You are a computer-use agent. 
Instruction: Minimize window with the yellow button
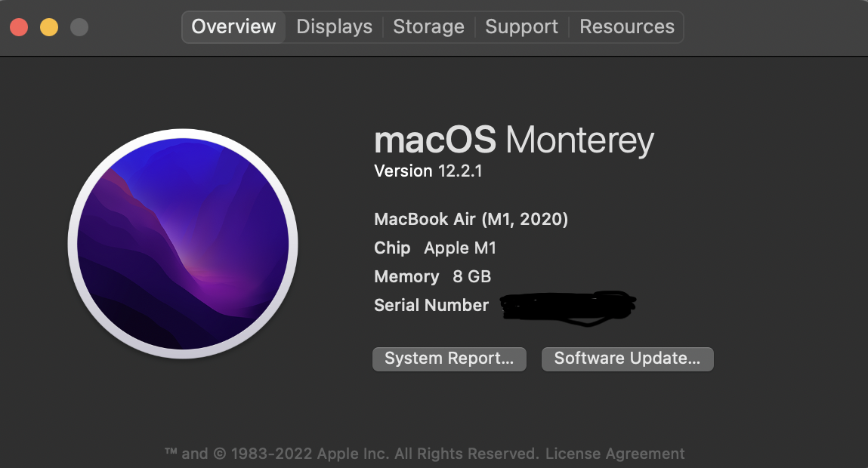tap(49, 27)
